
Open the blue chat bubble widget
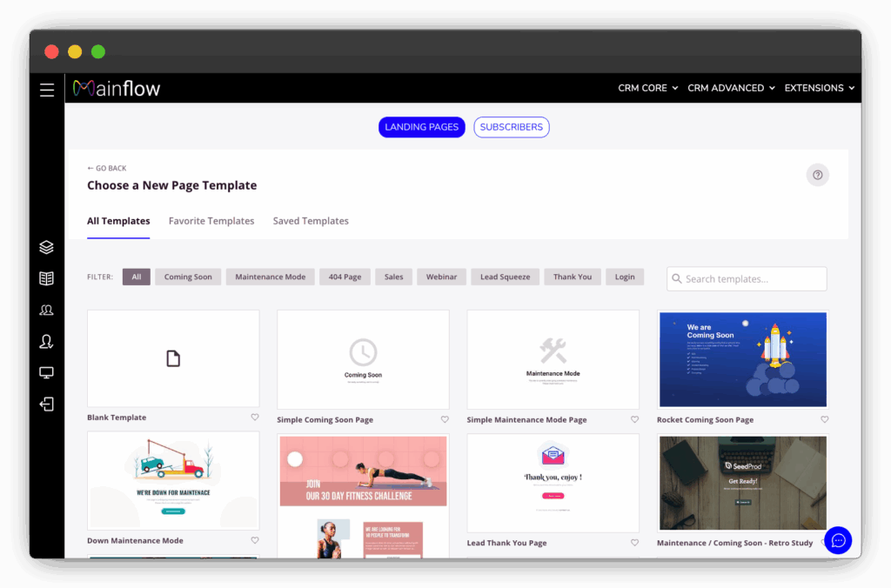pos(838,540)
